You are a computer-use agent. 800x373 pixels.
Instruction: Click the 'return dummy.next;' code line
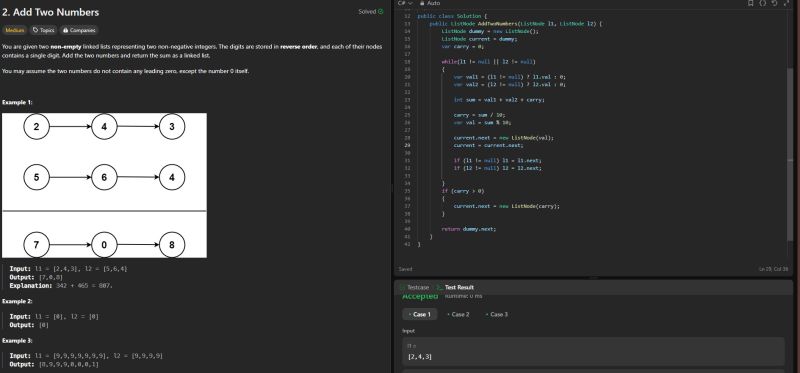(x=468, y=229)
